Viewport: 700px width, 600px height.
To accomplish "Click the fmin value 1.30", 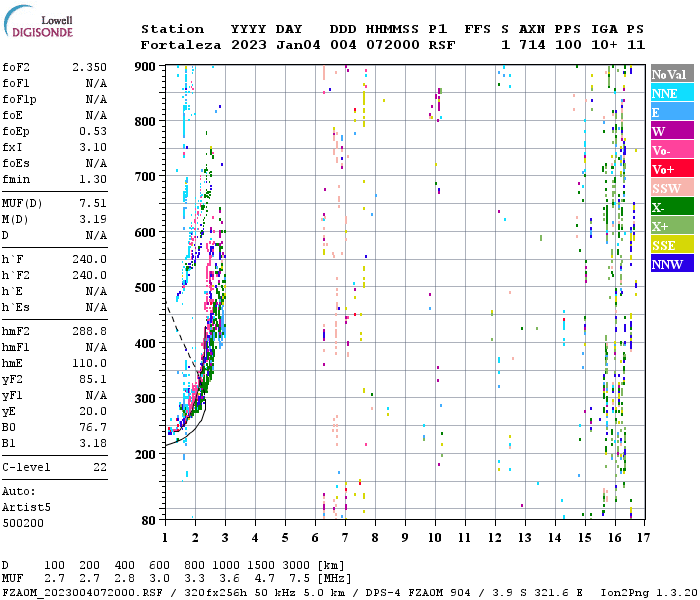I will coord(93,179).
